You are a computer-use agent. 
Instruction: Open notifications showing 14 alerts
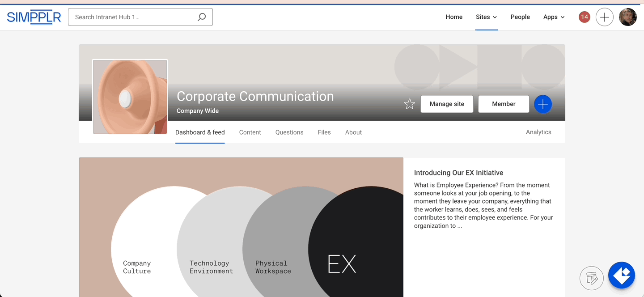pyautogui.click(x=584, y=17)
